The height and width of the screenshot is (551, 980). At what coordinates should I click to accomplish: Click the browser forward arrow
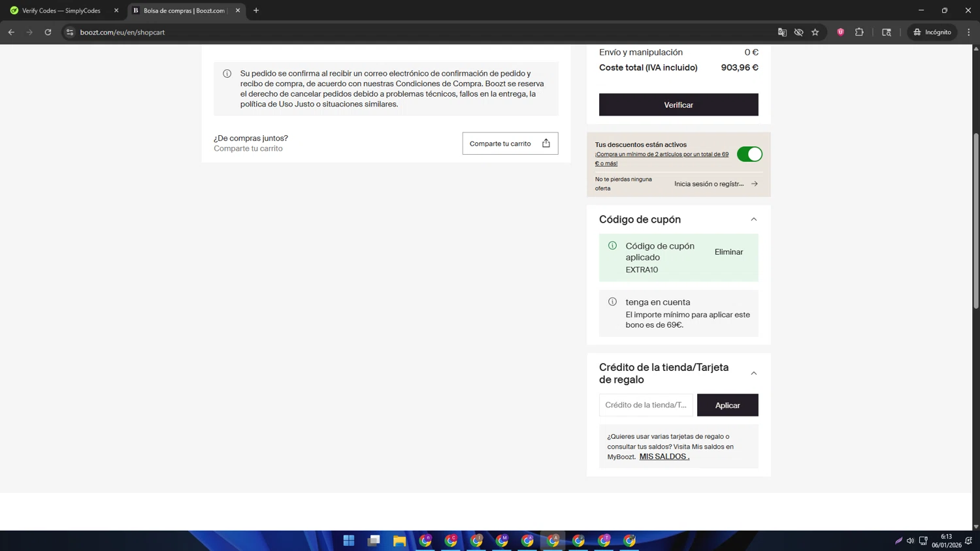click(29, 32)
